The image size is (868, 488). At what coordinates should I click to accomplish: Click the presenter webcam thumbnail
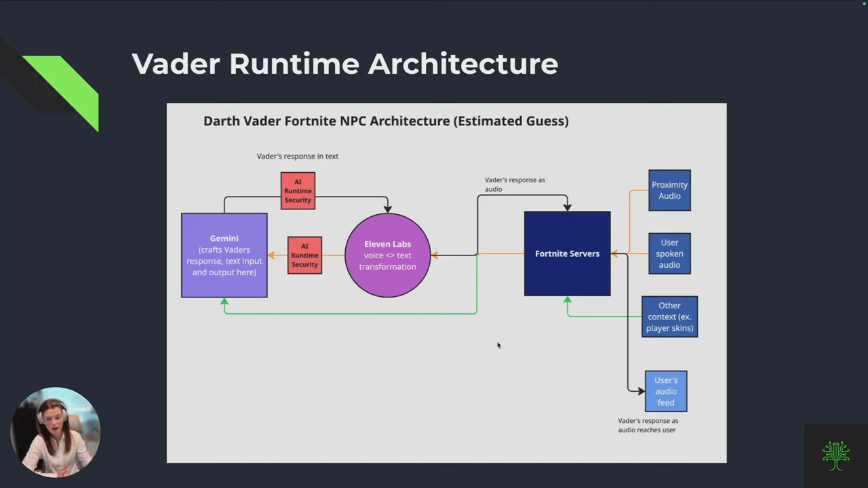point(56,432)
